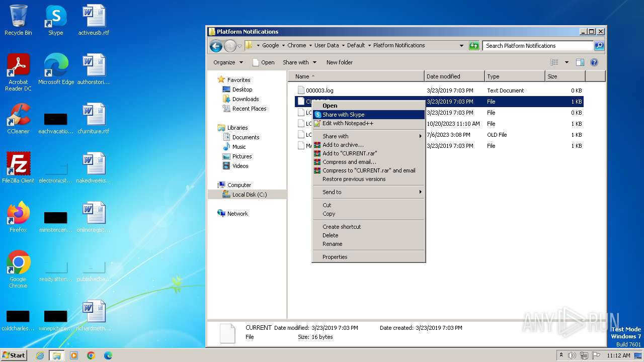
Task: Launch Google Chrome desktop shortcut
Action: click(x=18, y=269)
